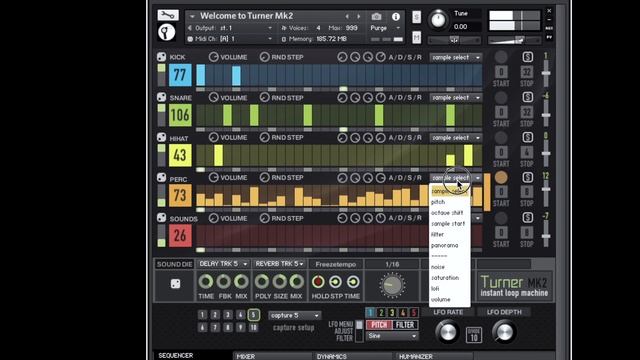Click the reverb PDLY knob
This screenshot has height=360, width=640.
click(262, 282)
